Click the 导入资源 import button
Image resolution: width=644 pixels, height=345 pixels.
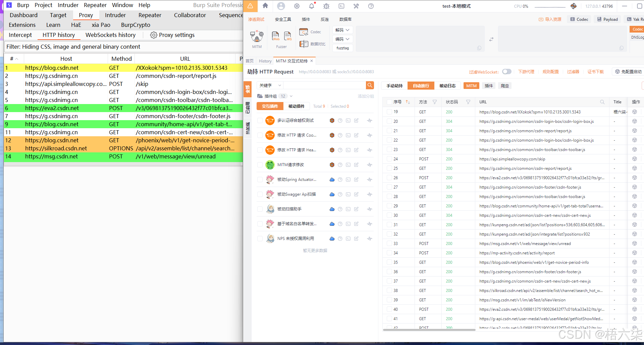click(550, 19)
